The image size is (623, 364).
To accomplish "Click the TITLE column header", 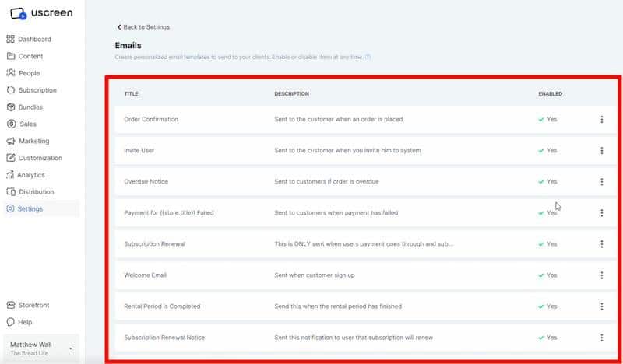I will point(131,93).
